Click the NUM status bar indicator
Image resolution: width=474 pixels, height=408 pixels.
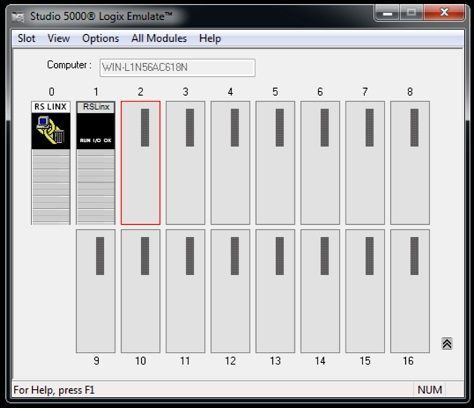(x=430, y=390)
